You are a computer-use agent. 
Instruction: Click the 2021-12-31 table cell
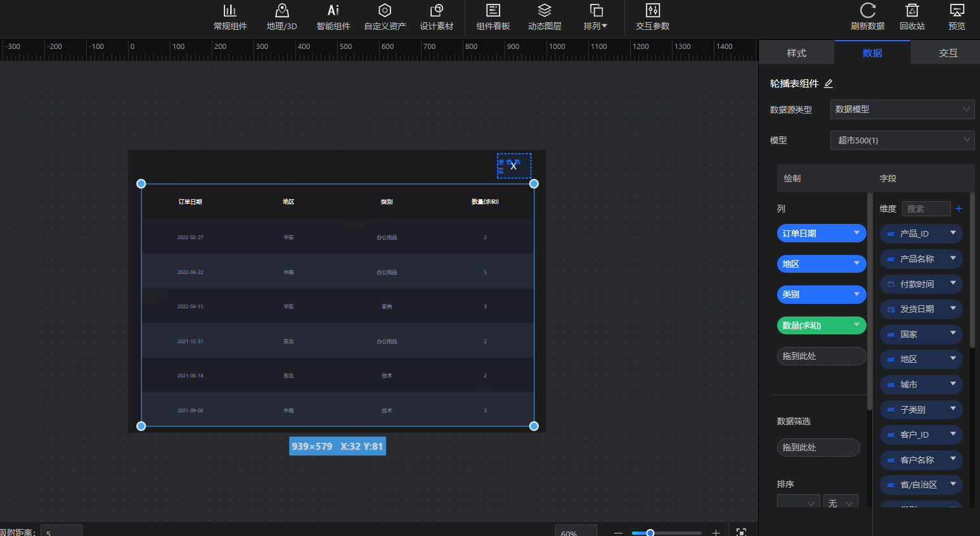click(x=190, y=341)
